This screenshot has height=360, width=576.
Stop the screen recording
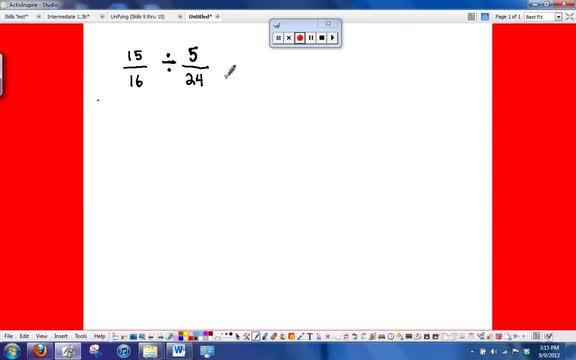point(321,37)
